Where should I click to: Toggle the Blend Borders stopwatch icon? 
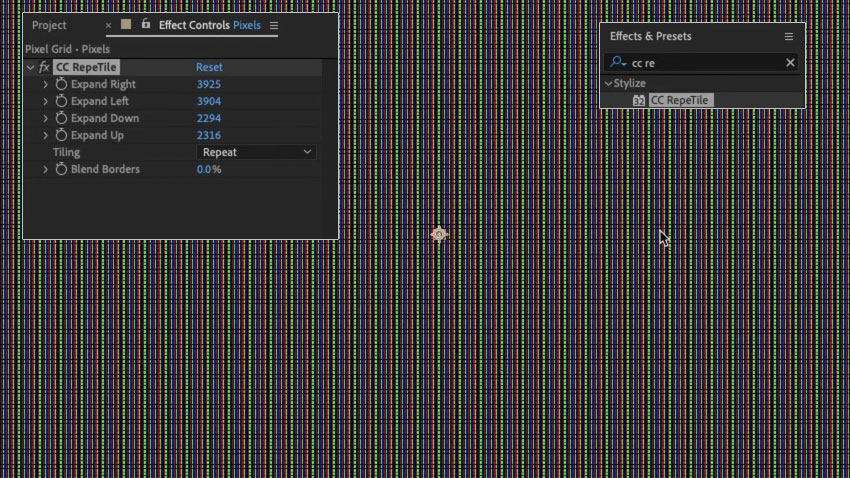coord(61,169)
